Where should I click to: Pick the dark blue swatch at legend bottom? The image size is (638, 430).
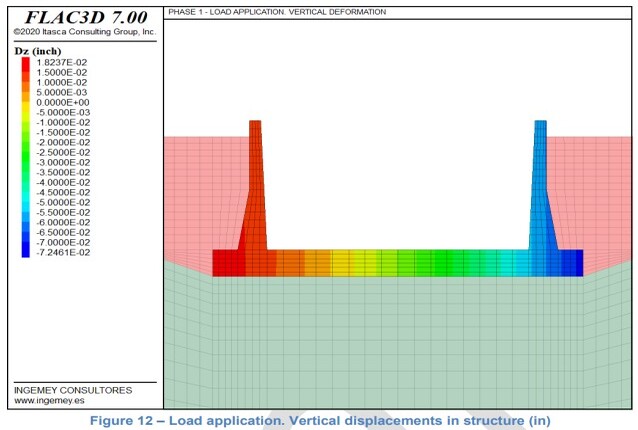point(25,252)
